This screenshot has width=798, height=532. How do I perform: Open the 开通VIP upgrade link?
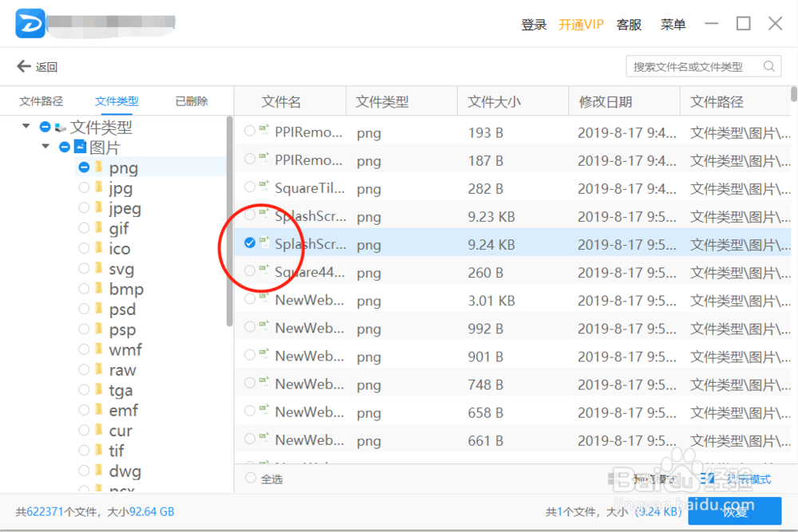click(582, 24)
